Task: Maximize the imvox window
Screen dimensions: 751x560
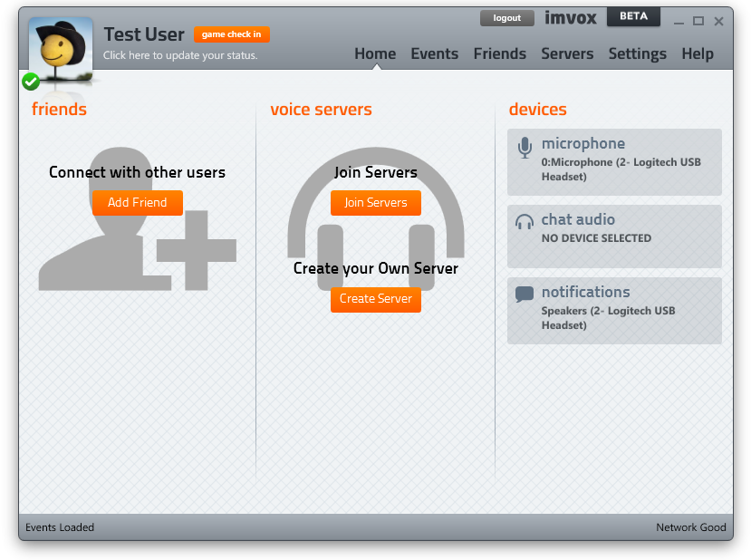Action: (x=698, y=20)
